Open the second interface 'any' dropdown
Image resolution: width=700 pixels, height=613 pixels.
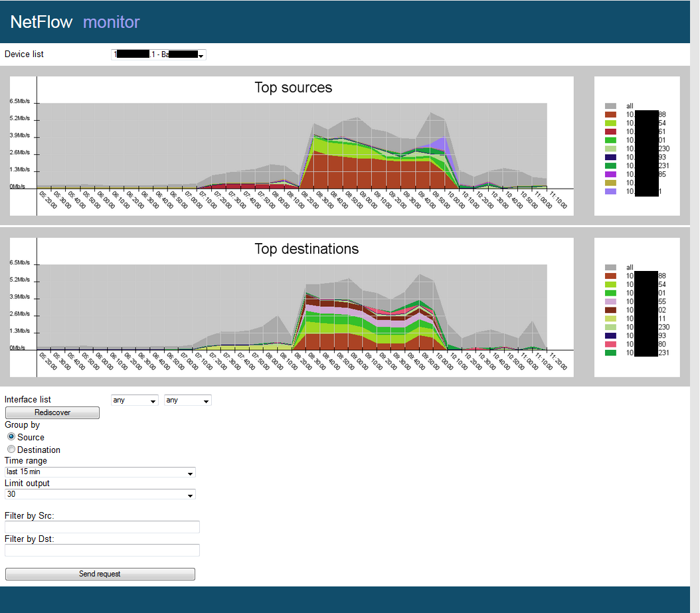[188, 400]
